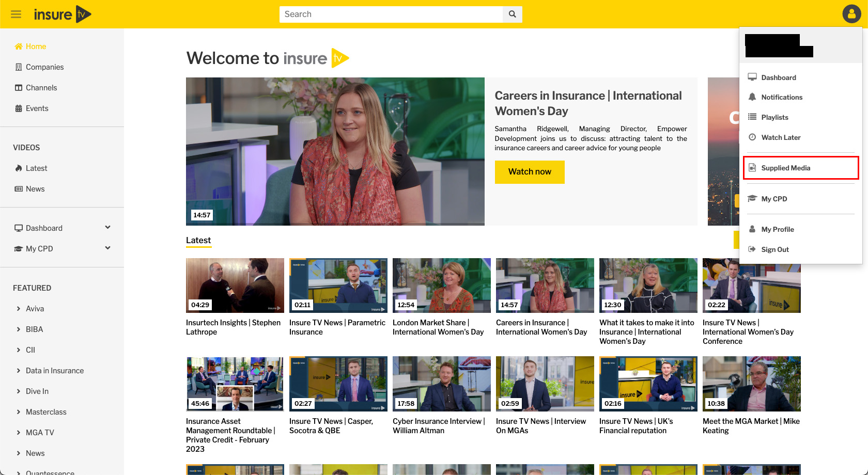Open the Cyber Insurance Interview William Altman thumbnail
The width and height of the screenshot is (868, 475).
[x=442, y=384]
